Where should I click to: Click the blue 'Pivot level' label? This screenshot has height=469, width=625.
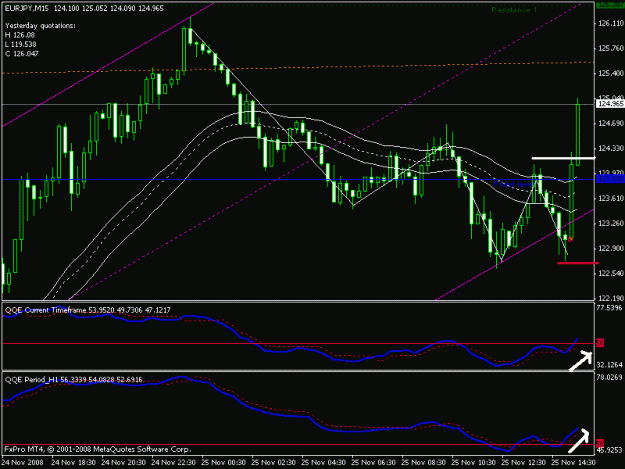pos(513,184)
